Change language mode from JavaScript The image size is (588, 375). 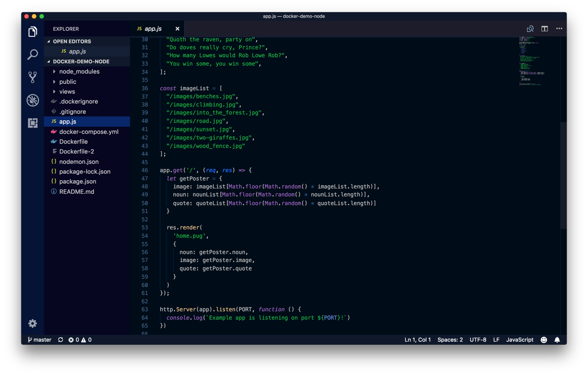tap(519, 340)
